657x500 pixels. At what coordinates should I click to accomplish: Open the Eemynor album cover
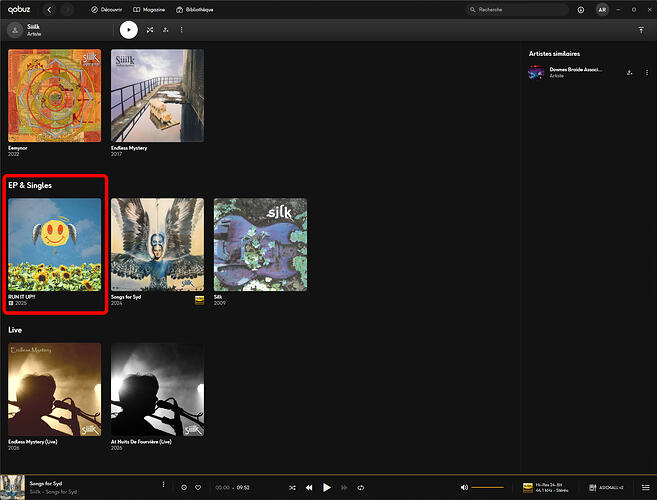tap(54, 96)
